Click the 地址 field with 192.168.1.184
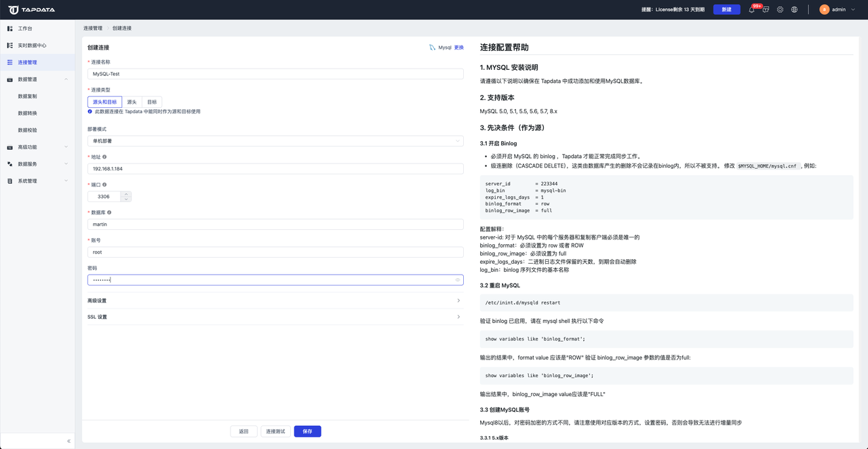This screenshot has height=449, width=868. click(275, 169)
